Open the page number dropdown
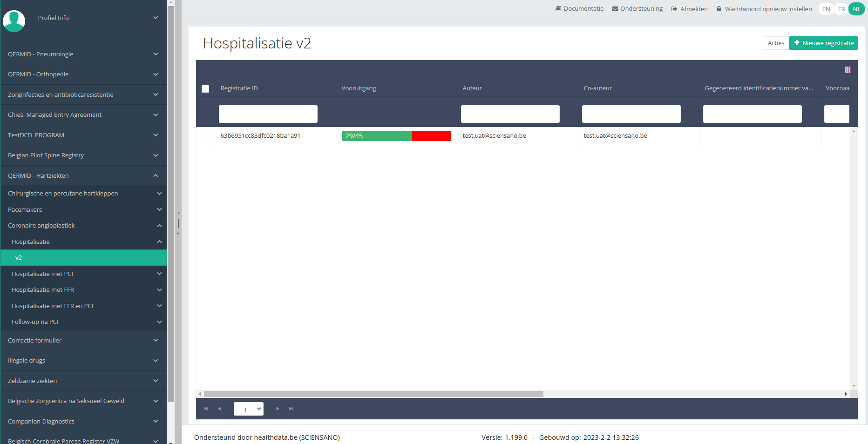 click(249, 409)
